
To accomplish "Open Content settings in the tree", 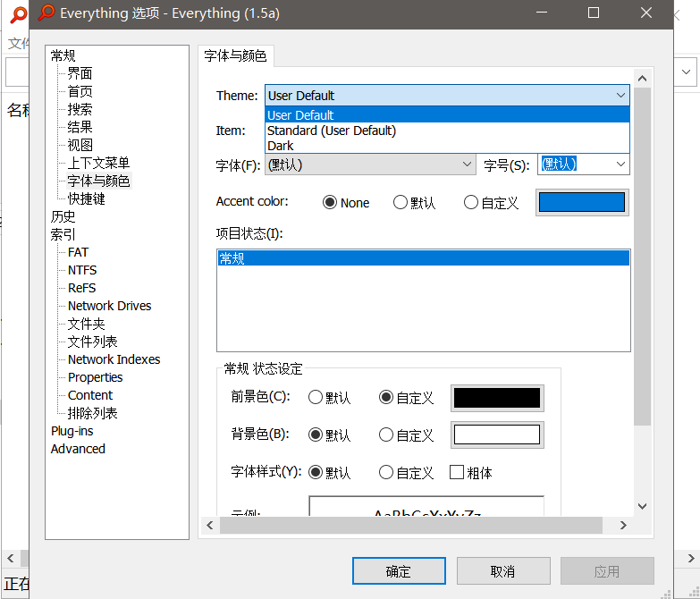I will pos(90,395).
